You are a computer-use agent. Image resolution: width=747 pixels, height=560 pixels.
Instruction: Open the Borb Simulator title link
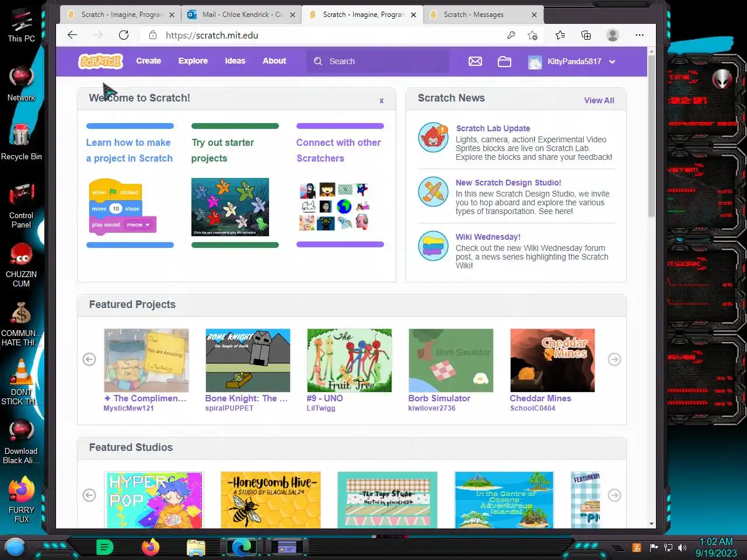(x=439, y=398)
